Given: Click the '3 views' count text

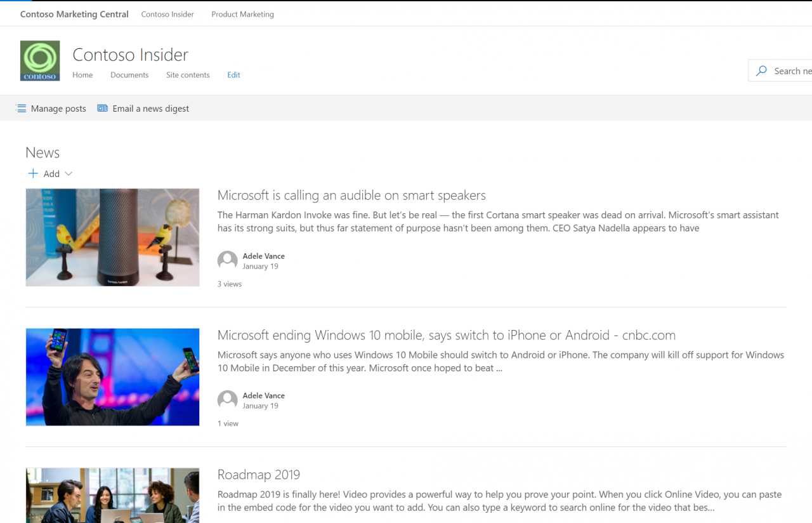Looking at the screenshot, I should coord(230,284).
